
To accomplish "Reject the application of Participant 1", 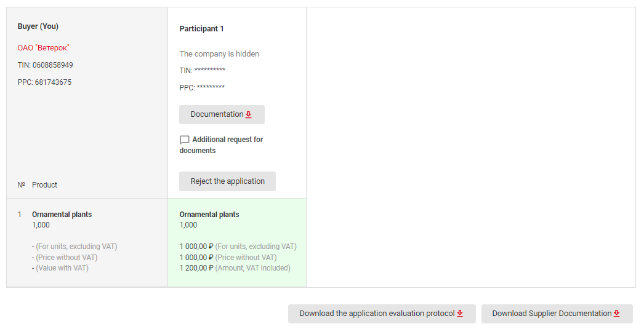I will [228, 181].
